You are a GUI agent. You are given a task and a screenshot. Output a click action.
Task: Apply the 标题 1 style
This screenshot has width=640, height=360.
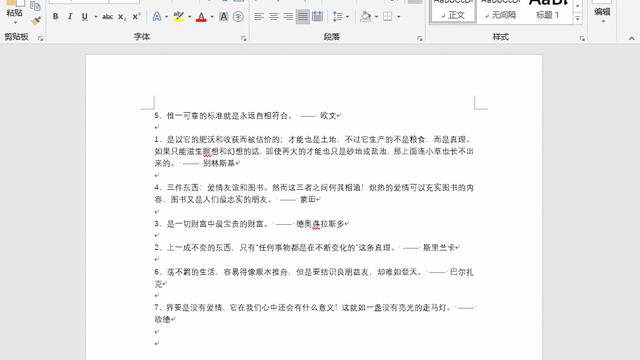pyautogui.click(x=548, y=11)
